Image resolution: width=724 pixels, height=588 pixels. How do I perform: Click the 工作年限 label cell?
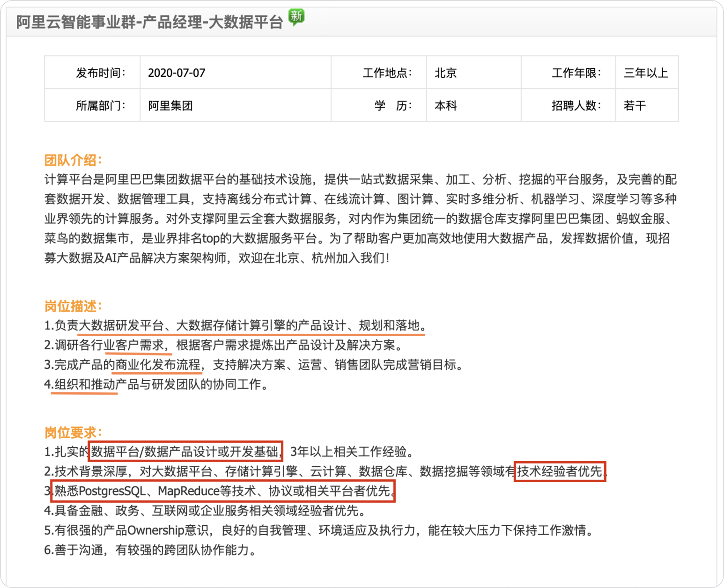pyautogui.click(x=569, y=73)
